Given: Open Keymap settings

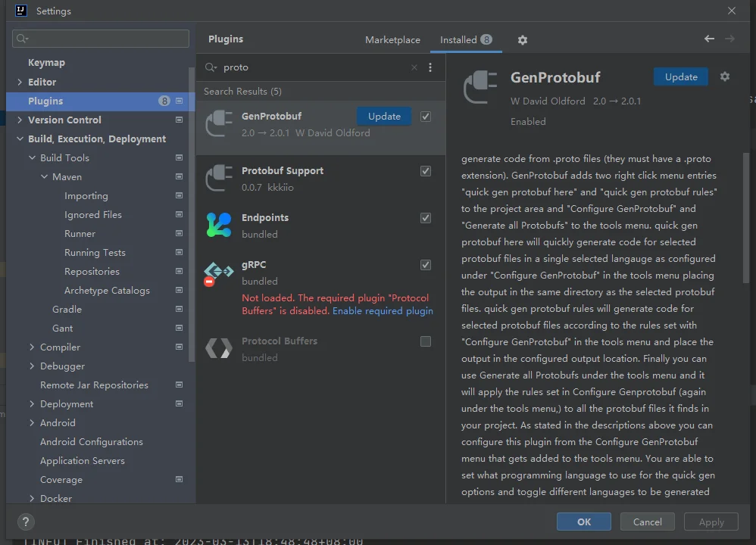Looking at the screenshot, I should 46,63.
